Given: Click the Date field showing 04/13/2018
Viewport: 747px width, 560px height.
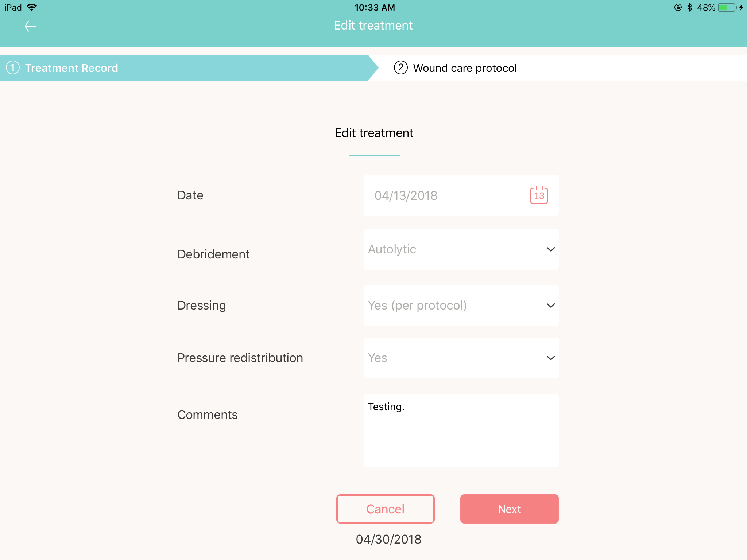Looking at the screenshot, I should [x=445, y=195].
